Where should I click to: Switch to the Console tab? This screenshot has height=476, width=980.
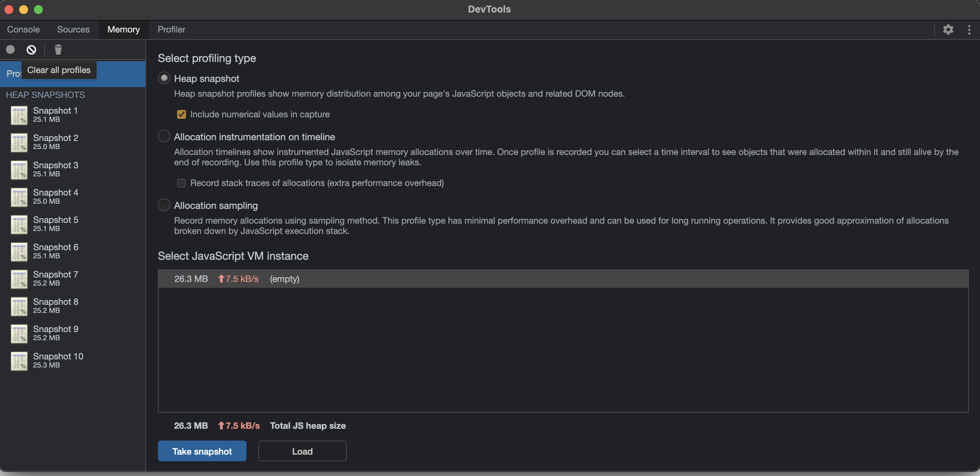point(23,29)
